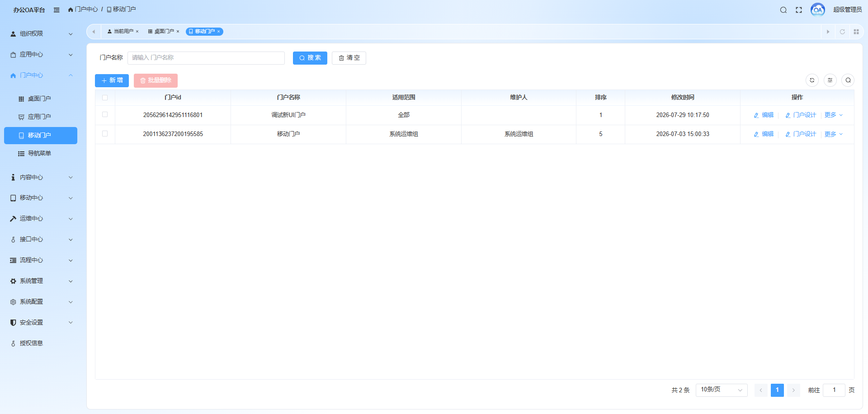The image size is (868, 414).
Task: Expand 系统管理 menu
Action: coord(41,281)
